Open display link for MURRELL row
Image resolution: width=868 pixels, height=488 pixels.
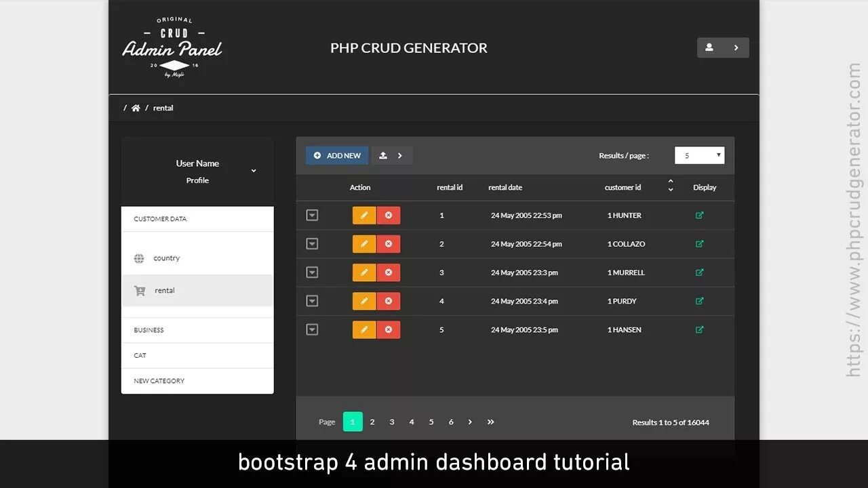pos(700,272)
